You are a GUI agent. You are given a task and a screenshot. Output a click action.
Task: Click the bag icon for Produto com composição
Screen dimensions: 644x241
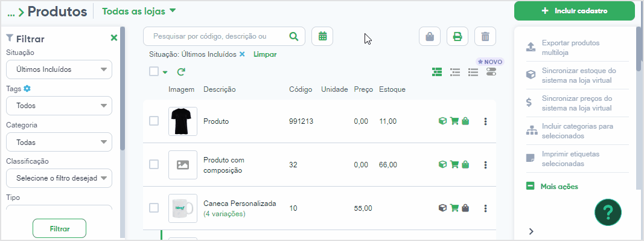(465, 164)
